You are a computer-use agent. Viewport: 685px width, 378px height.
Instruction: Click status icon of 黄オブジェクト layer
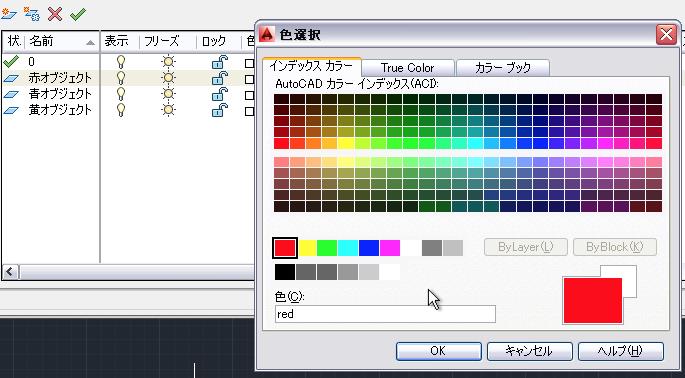[11, 111]
